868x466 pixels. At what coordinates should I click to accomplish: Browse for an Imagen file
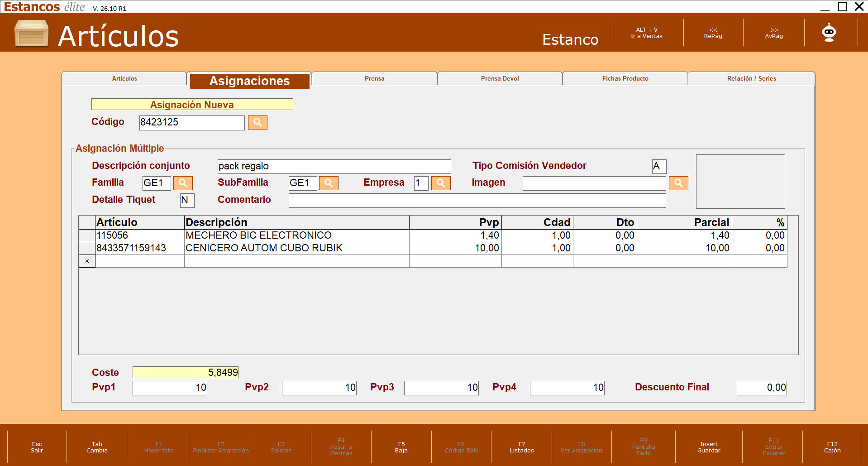678,183
